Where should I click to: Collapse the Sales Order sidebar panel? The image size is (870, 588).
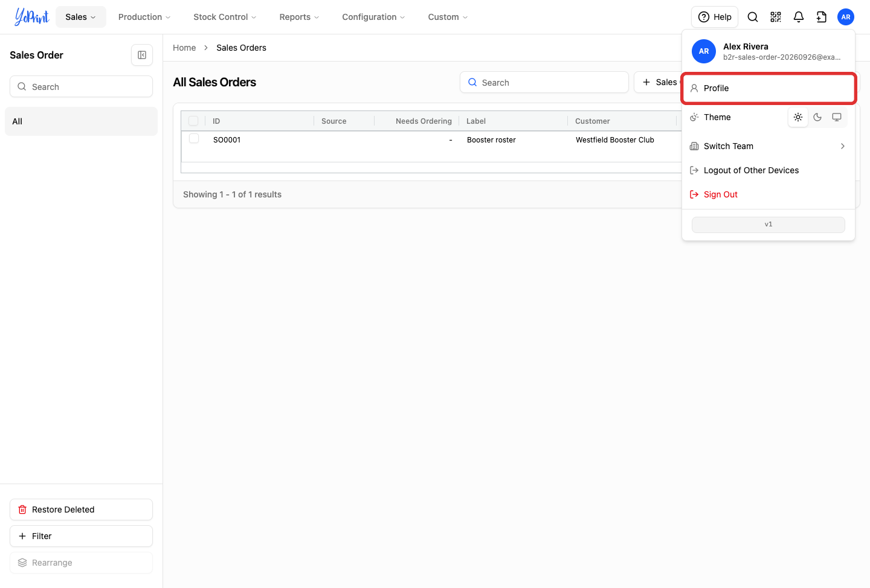[142, 55]
